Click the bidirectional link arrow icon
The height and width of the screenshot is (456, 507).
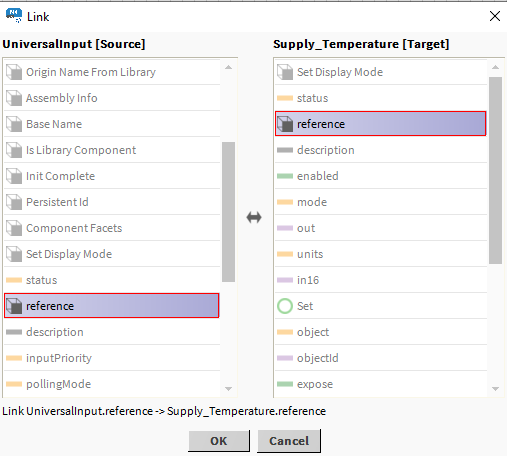[x=254, y=218]
